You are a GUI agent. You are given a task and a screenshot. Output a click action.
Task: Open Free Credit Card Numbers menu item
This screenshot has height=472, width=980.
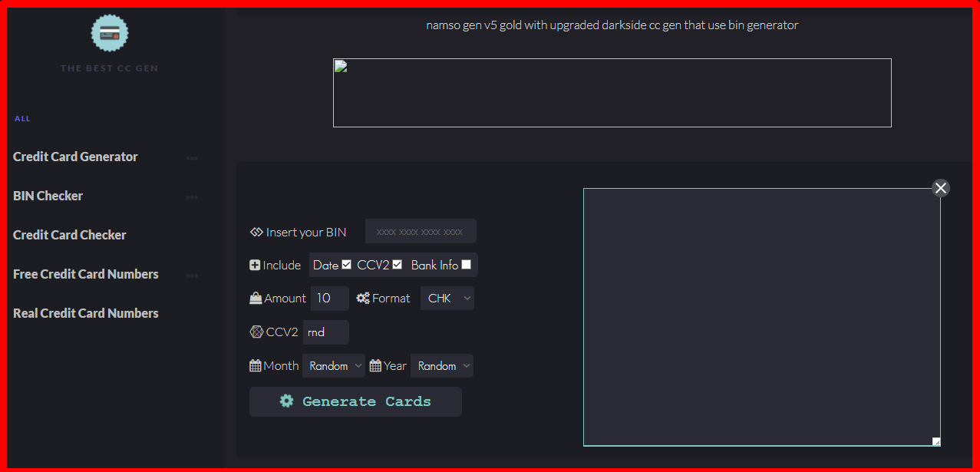point(86,274)
